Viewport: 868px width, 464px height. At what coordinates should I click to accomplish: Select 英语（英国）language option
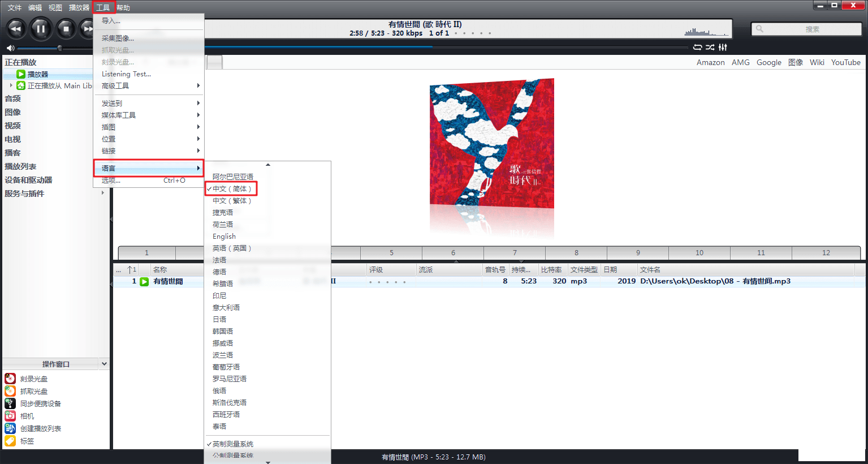click(x=232, y=248)
